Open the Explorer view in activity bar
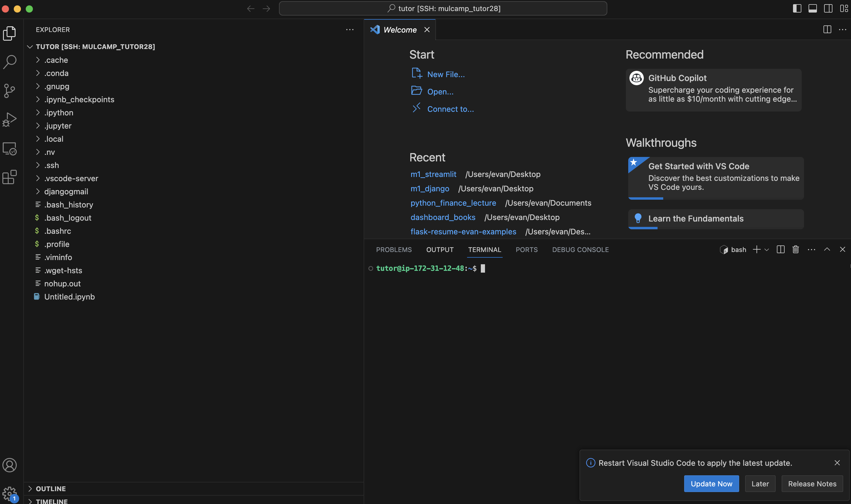Viewport: 851px width, 504px height. point(10,33)
